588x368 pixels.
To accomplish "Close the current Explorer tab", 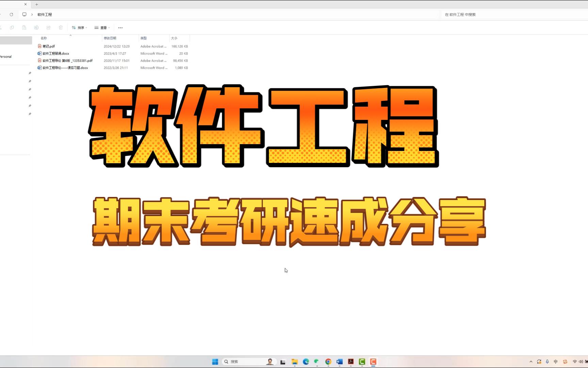I will 26,4.
